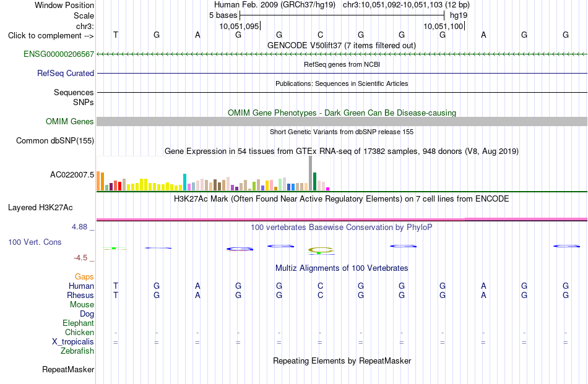
Task: Click the T base in the Human alignment row
Action: (x=116, y=286)
